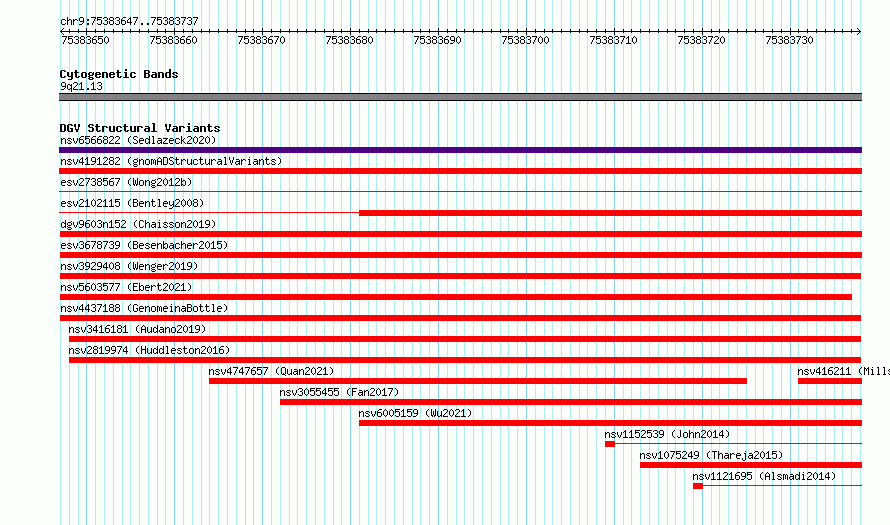Image resolution: width=890 pixels, height=525 pixels.
Task: Select the red nsv3055455 Fan2017 bar
Action: 571,402
